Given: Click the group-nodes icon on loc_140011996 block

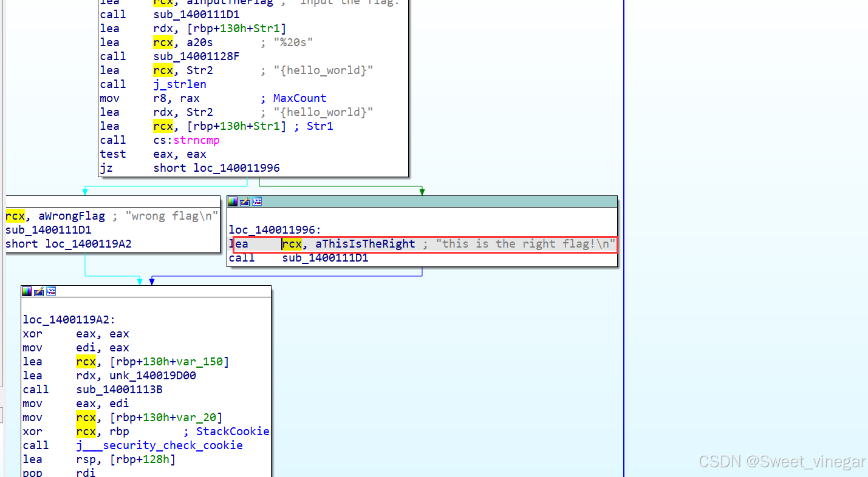Looking at the screenshot, I should click(x=256, y=201).
